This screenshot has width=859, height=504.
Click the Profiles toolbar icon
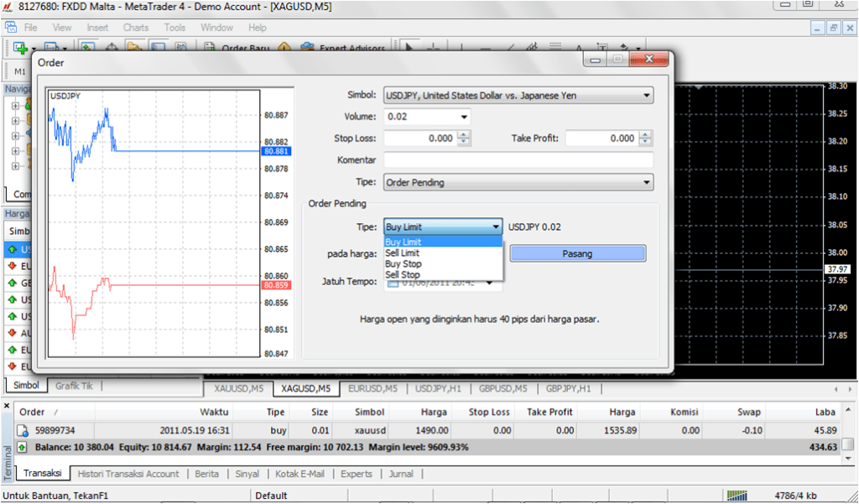click(51, 48)
